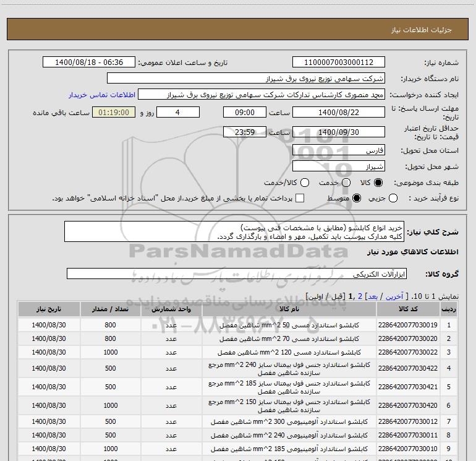This screenshot has height=461, width=476.
Task: Click the remaining days field showing 4
Action: pos(178,112)
